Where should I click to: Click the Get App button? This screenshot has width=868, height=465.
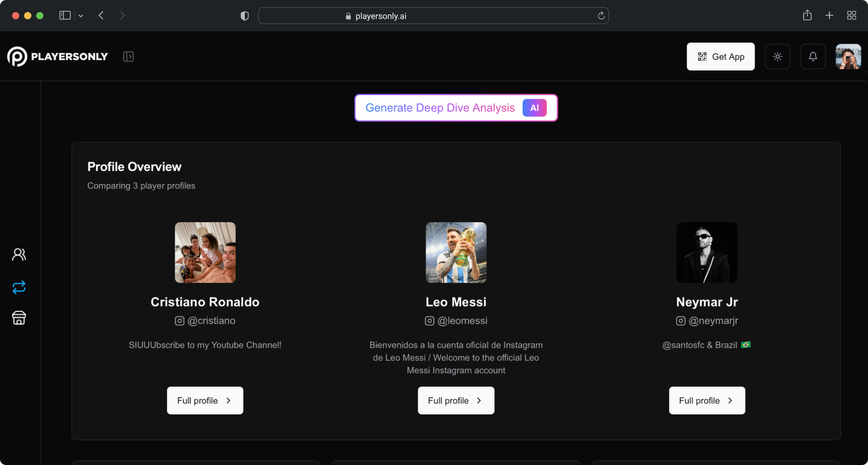[720, 57]
